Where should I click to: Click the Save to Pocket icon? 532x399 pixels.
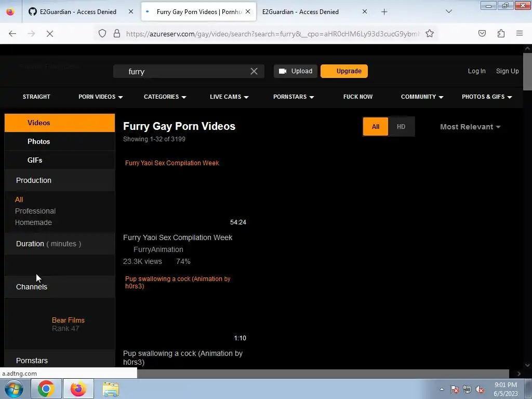[x=482, y=33]
